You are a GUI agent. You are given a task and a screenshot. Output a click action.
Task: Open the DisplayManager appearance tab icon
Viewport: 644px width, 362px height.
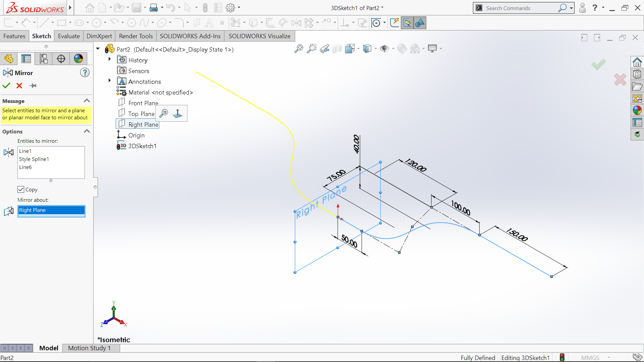pyautogui.click(x=78, y=59)
